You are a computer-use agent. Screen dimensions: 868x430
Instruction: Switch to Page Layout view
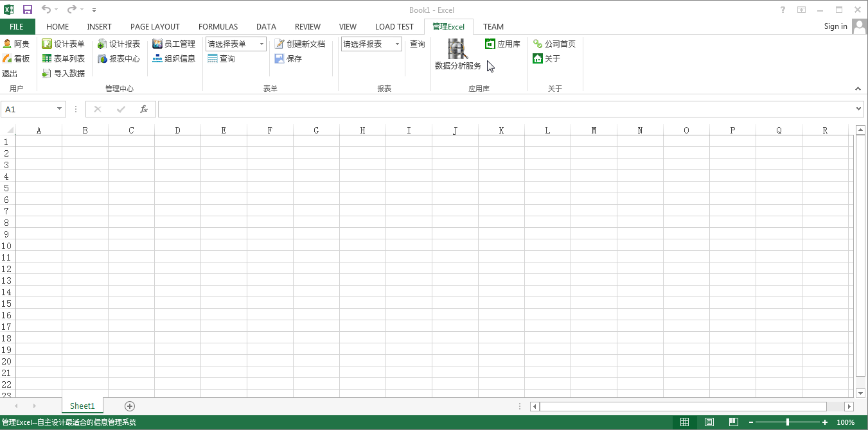[709, 422]
